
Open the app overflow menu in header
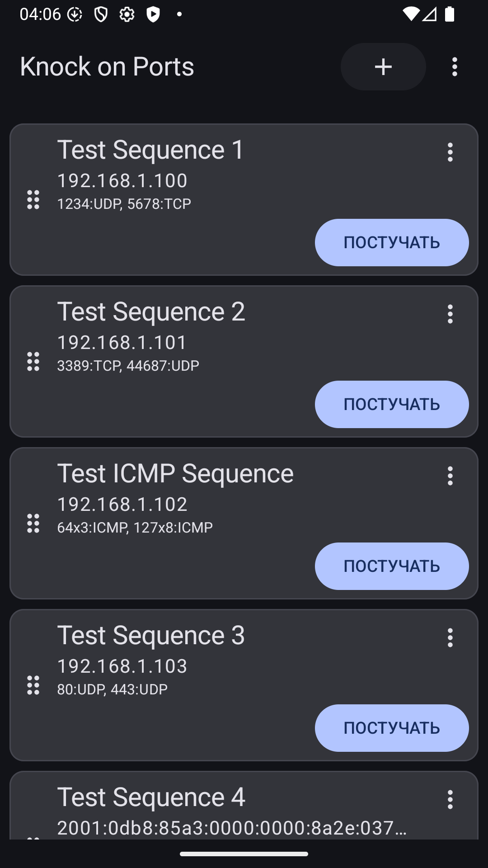(455, 67)
